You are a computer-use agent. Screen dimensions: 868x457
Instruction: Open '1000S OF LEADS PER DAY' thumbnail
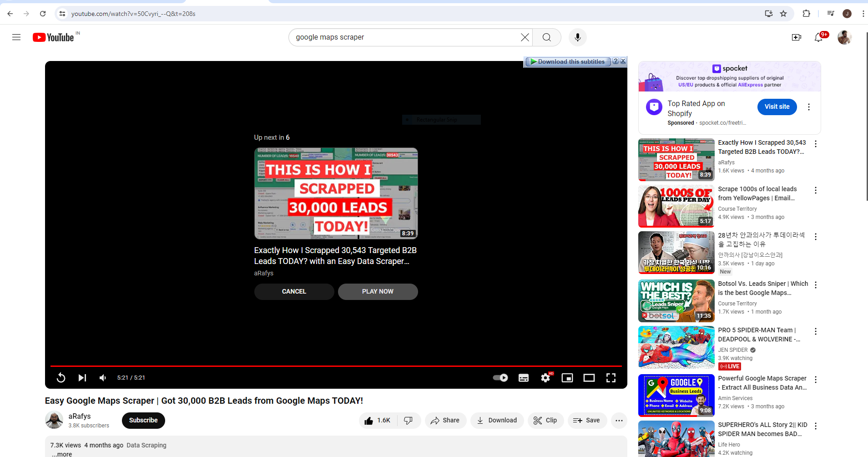click(676, 206)
